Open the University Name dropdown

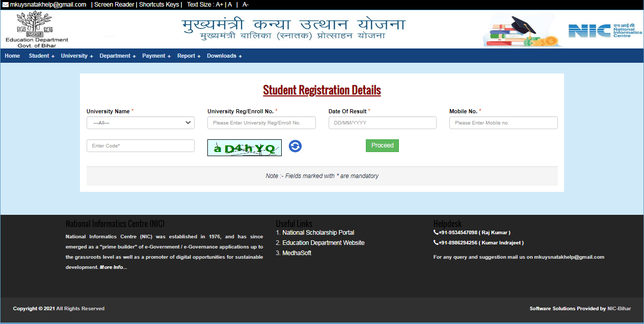pyautogui.click(x=140, y=122)
